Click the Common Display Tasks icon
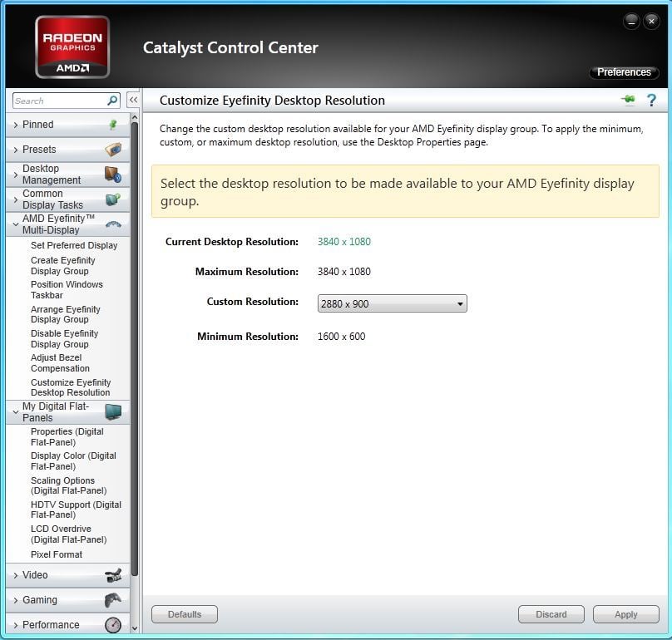 pos(113,199)
